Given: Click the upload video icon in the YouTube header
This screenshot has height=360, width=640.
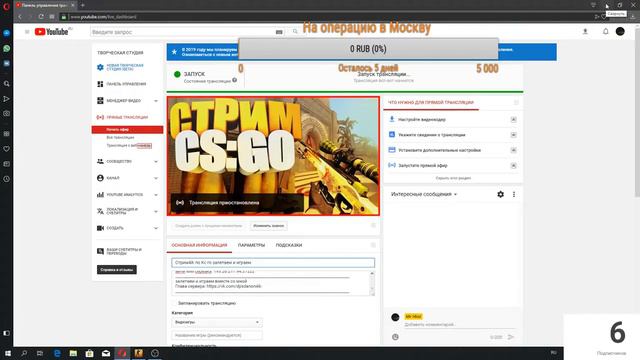Looking at the screenshot, I should coord(585,31).
